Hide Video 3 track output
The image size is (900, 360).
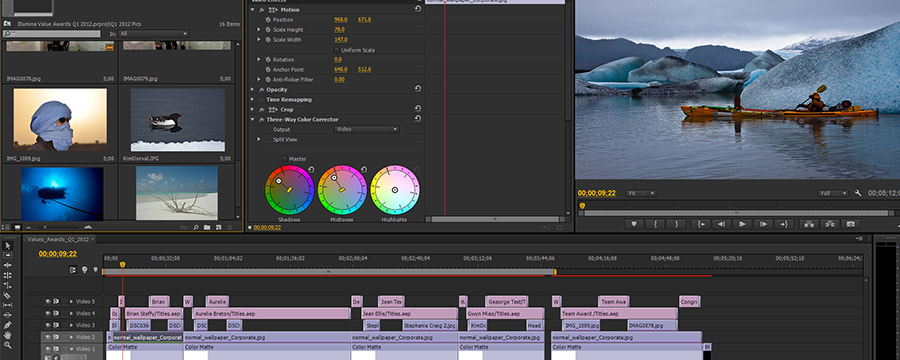pos(49,325)
